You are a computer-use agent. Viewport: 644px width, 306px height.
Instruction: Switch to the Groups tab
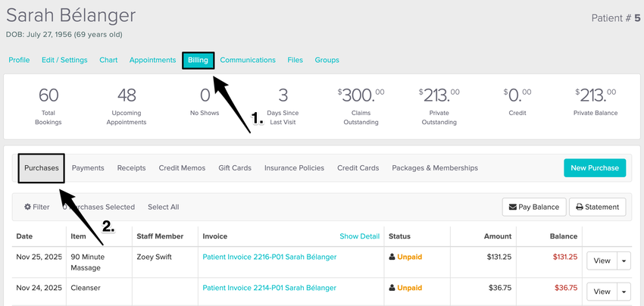pos(327,60)
